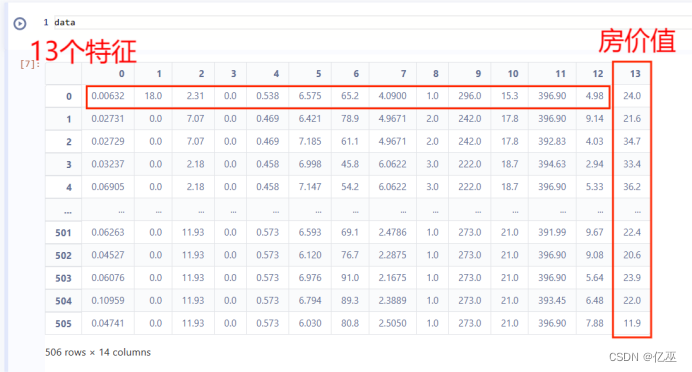Click row index 503
The height and width of the screenshot is (372, 692).
[63, 278]
